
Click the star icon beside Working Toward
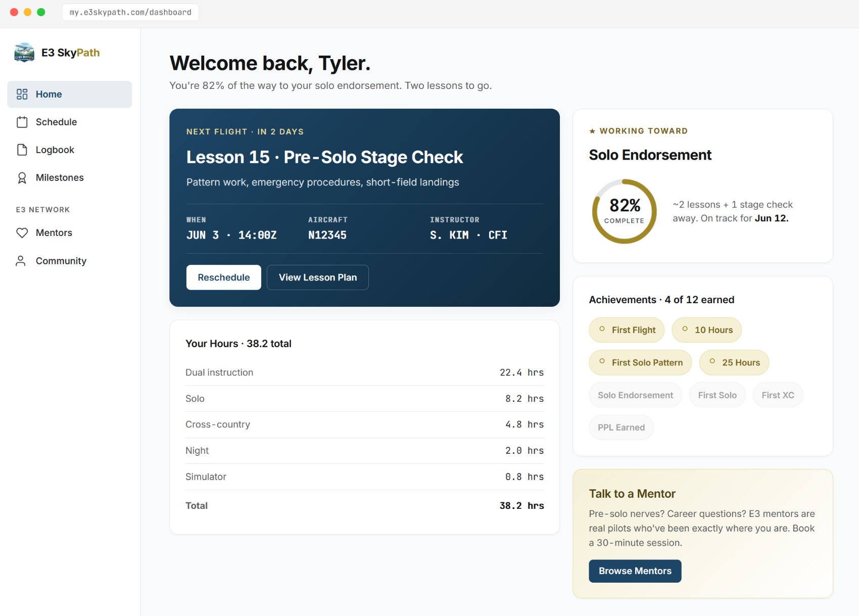tap(592, 131)
